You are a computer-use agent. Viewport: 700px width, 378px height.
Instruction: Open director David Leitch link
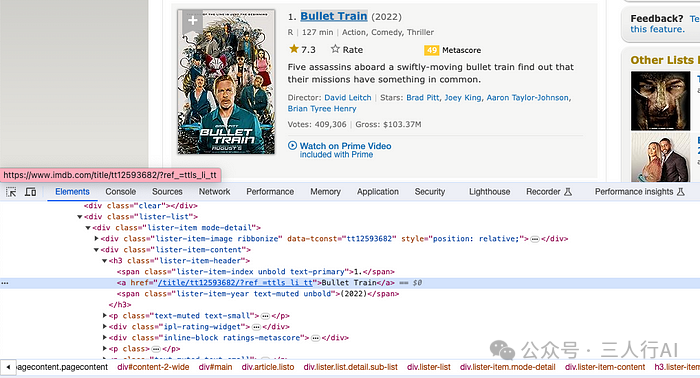[348, 97]
